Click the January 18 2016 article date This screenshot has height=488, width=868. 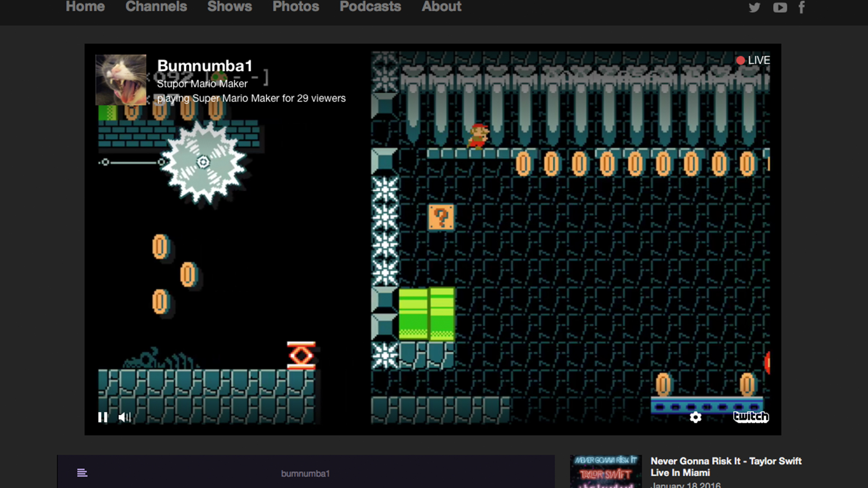(x=686, y=484)
